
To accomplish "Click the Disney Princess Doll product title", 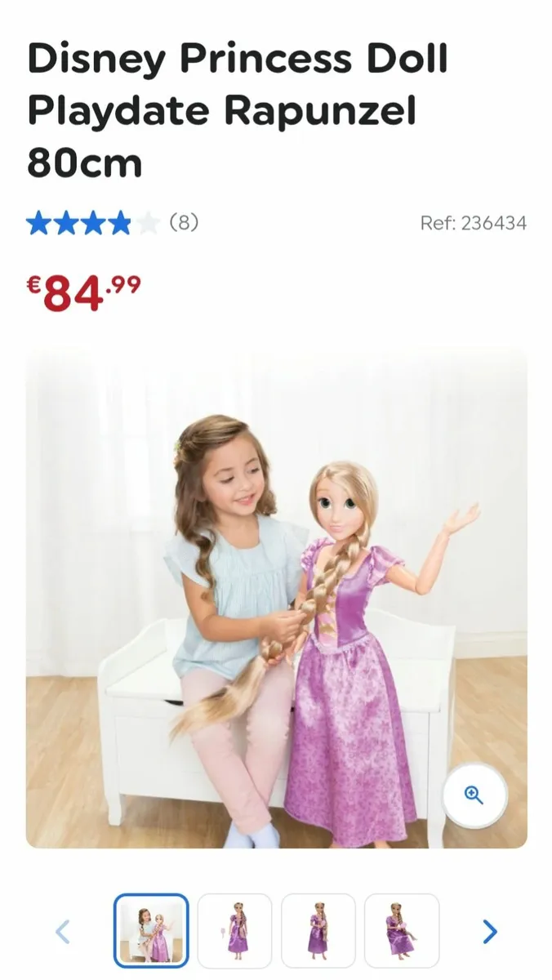I will pos(238,110).
